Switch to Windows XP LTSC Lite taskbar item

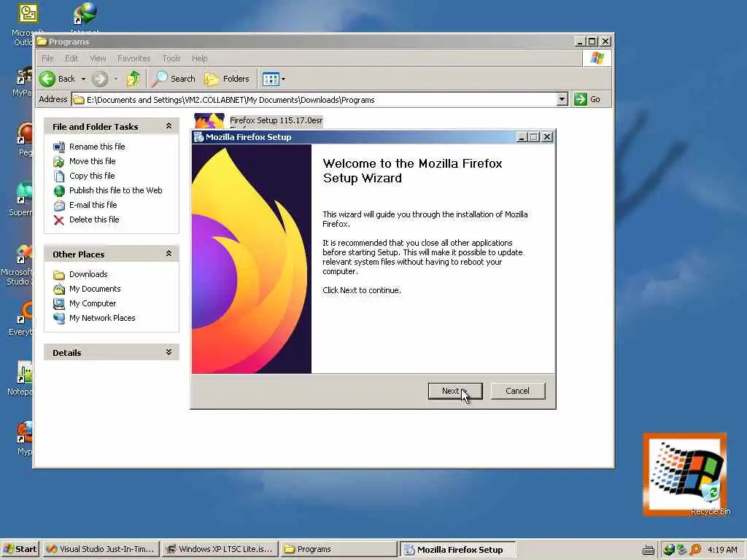point(220,549)
